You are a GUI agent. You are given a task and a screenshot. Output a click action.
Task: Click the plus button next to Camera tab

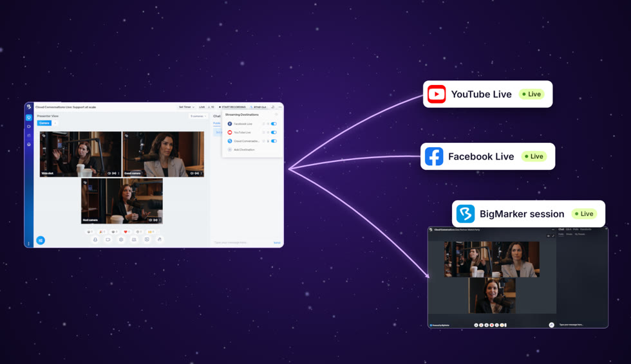[55, 123]
